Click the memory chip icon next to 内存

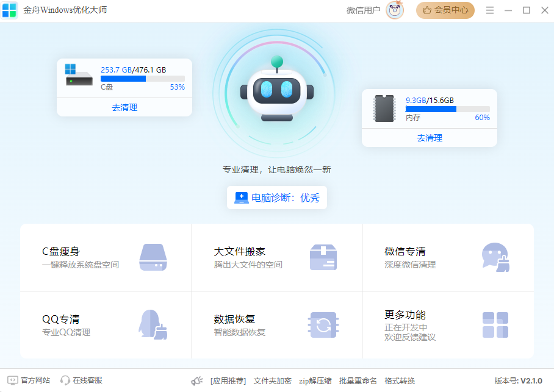click(383, 109)
